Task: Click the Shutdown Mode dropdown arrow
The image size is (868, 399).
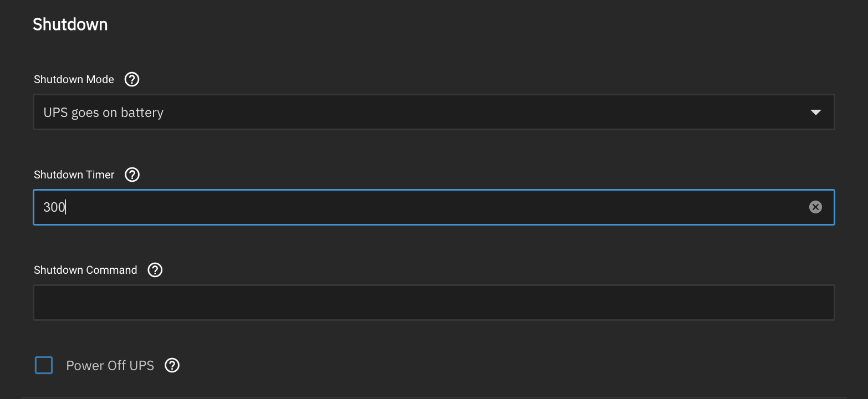Action: pyautogui.click(x=815, y=112)
